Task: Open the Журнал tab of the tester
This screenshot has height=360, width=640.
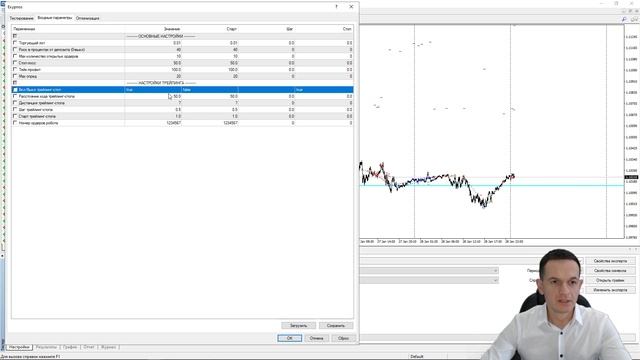Action: tap(109, 347)
